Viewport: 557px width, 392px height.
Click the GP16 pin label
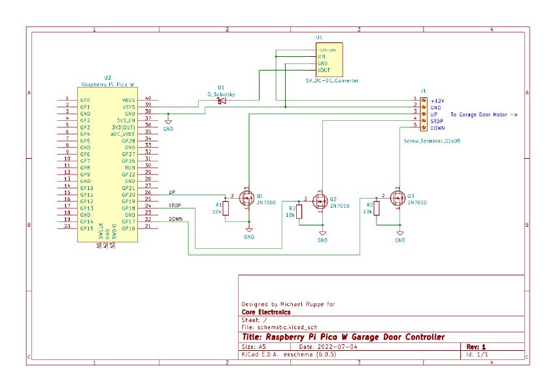pos(128,228)
